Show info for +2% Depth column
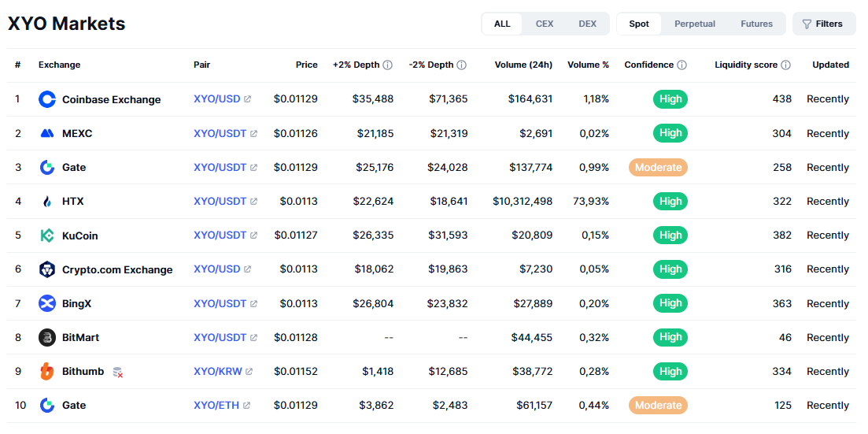 387,65
